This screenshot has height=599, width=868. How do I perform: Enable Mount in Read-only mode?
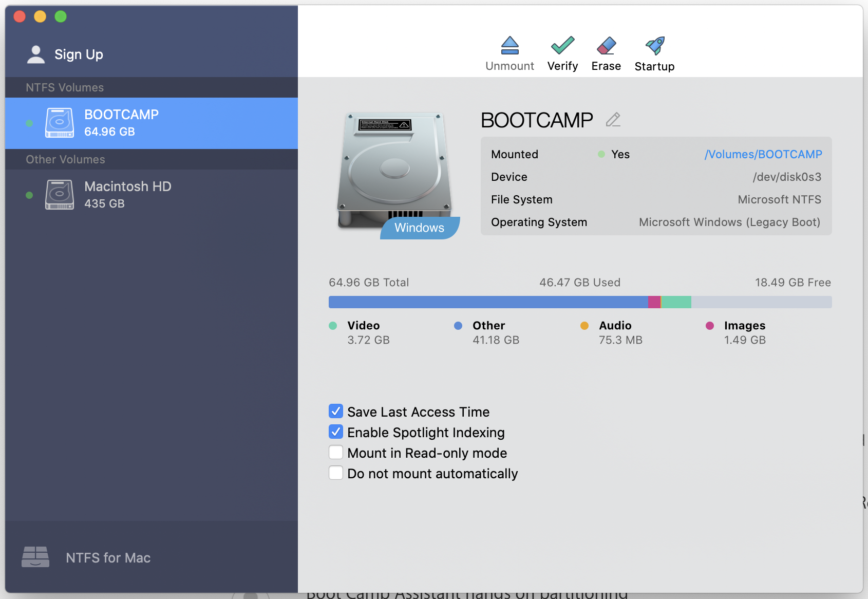tap(336, 452)
